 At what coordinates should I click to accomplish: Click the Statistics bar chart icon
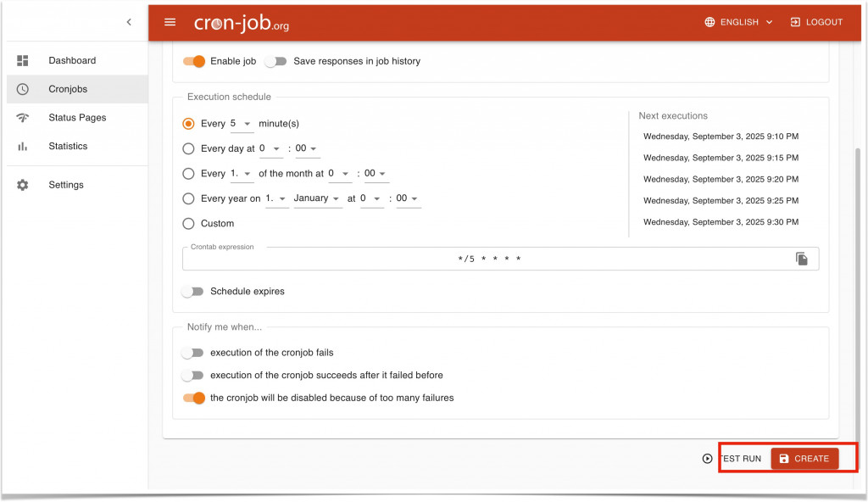[23, 147]
